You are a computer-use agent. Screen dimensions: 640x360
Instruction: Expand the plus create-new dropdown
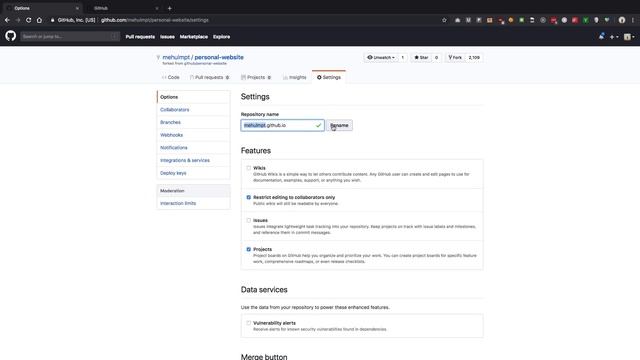[614, 37]
